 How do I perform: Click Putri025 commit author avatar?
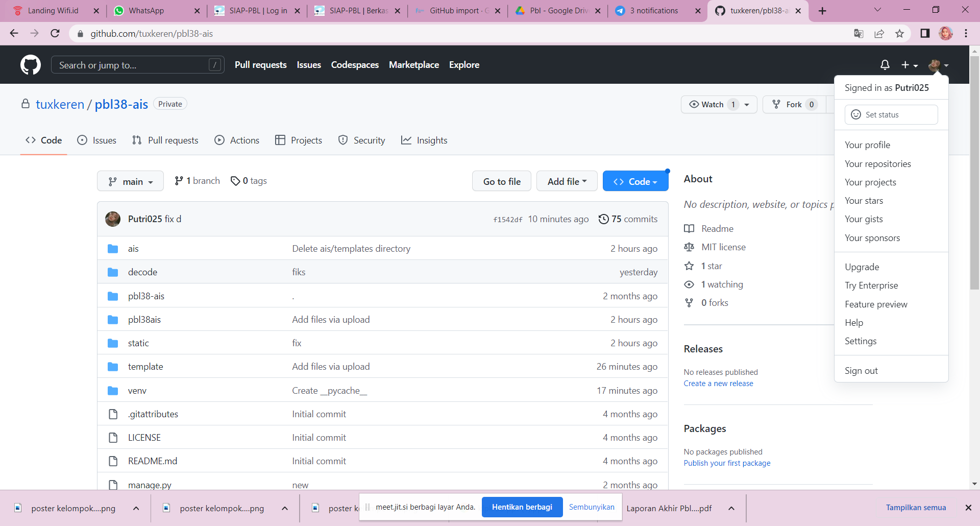[x=113, y=219]
